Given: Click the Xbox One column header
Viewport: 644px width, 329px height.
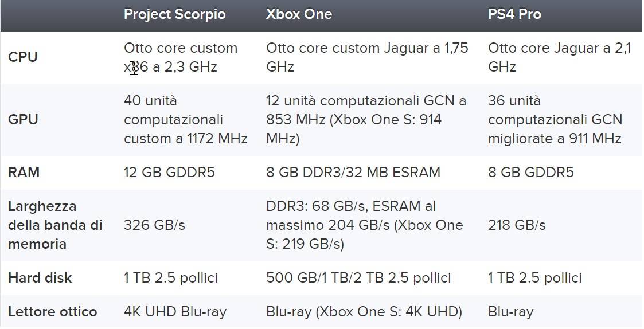Looking at the screenshot, I should [299, 14].
